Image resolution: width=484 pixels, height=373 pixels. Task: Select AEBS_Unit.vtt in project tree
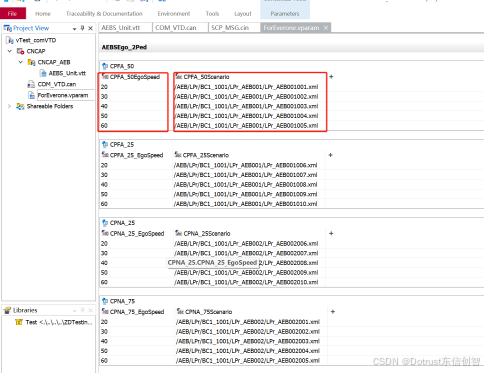(x=67, y=73)
